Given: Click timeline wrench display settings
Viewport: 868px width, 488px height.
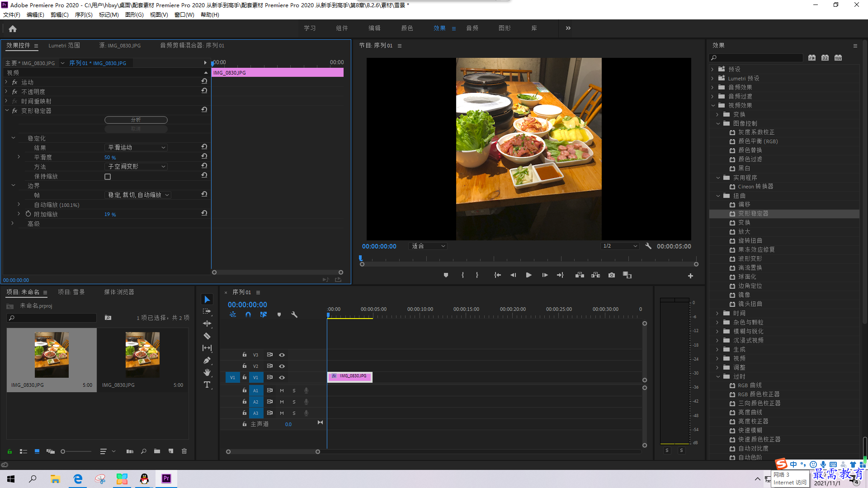Looking at the screenshot, I should (x=294, y=315).
